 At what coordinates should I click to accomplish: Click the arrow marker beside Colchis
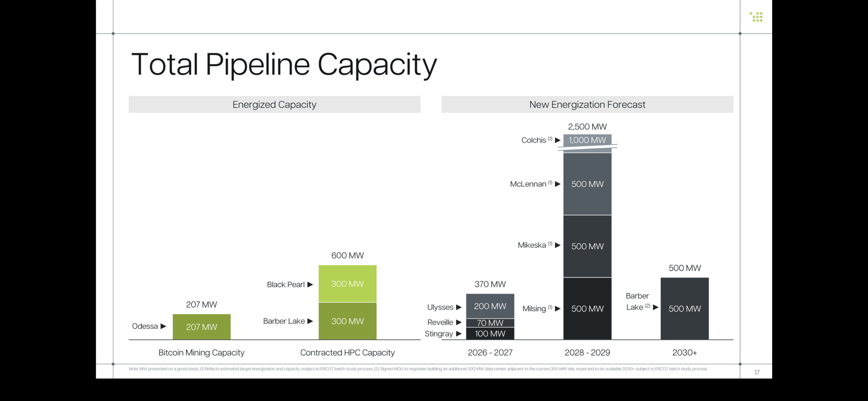(558, 140)
